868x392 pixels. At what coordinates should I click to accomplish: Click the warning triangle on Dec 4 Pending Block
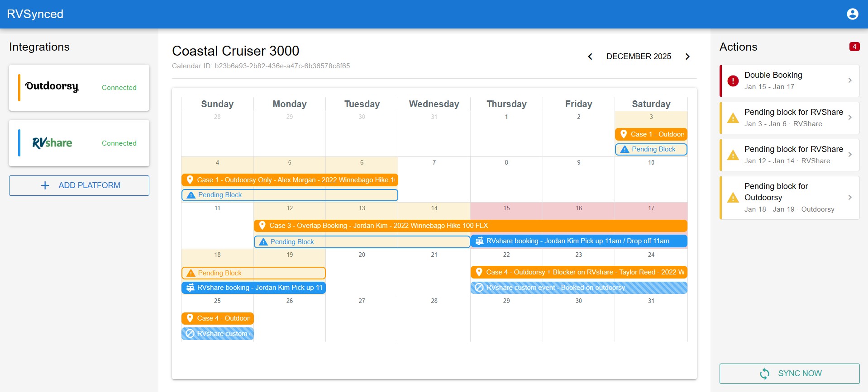tap(191, 195)
